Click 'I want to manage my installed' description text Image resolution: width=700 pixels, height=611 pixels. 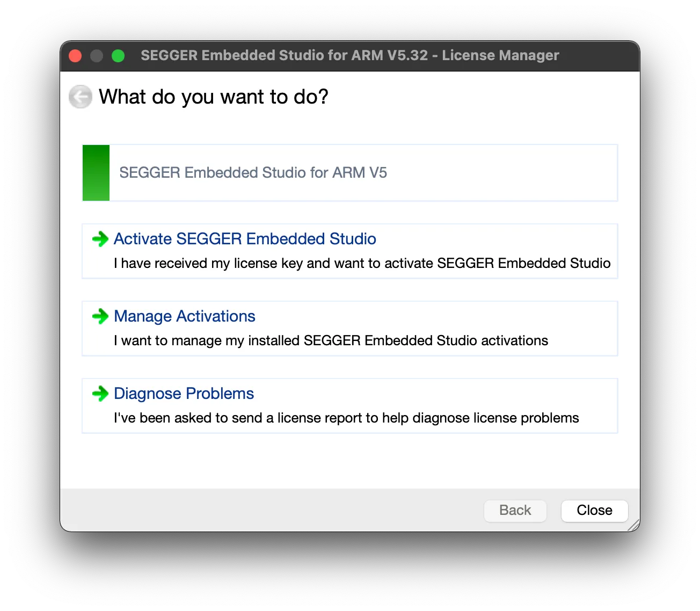click(x=331, y=340)
